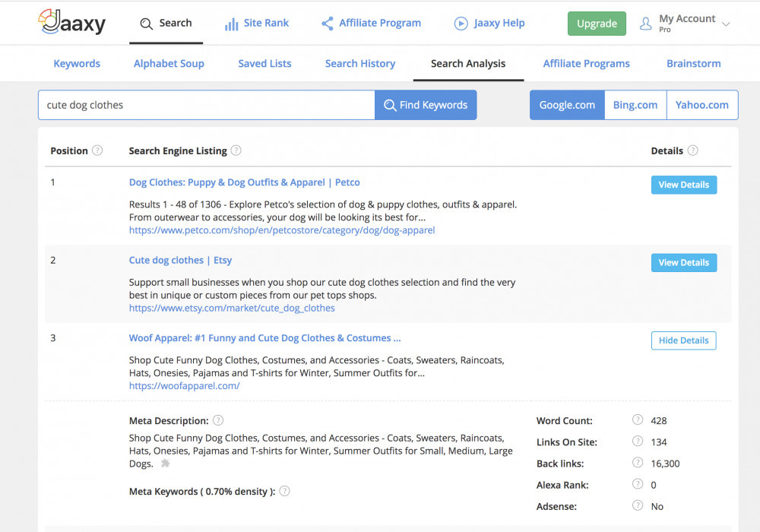Click the green Upgrade button

597,24
